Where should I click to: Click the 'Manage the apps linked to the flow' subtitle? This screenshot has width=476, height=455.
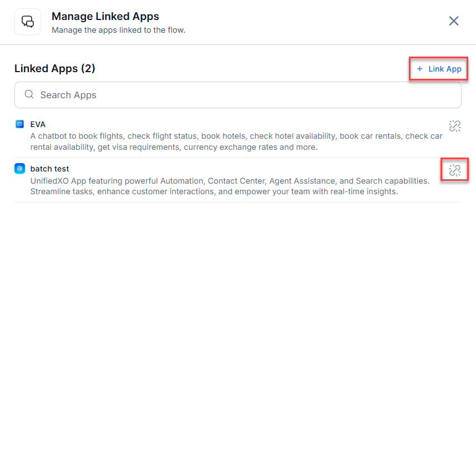(118, 30)
